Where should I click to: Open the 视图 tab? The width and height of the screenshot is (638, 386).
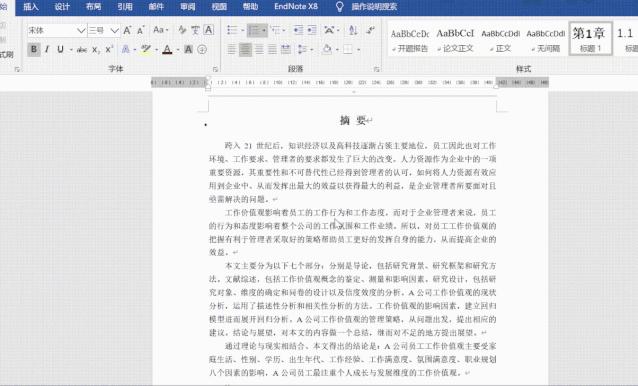[219, 7]
